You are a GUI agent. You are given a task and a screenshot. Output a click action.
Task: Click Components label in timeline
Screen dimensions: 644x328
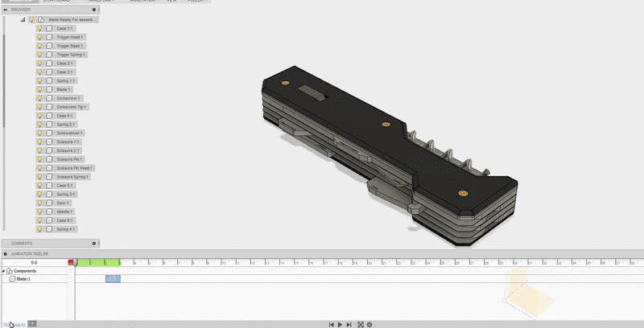[x=25, y=271]
